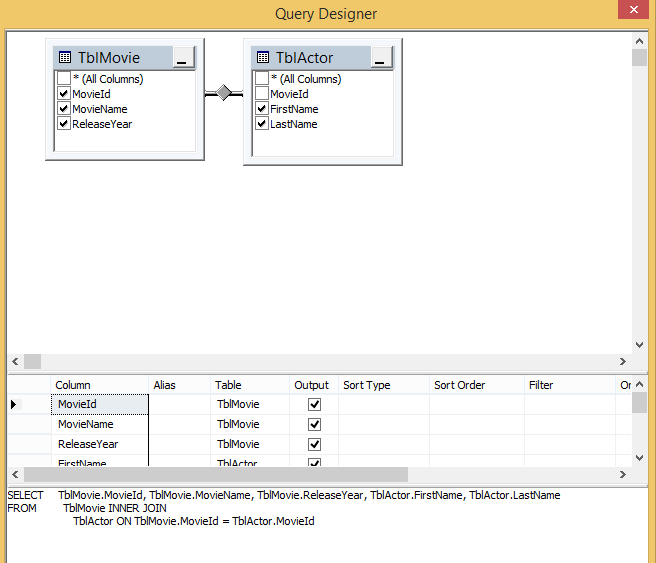
Task: Click the TblActor table grid icon
Action: [263, 57]
